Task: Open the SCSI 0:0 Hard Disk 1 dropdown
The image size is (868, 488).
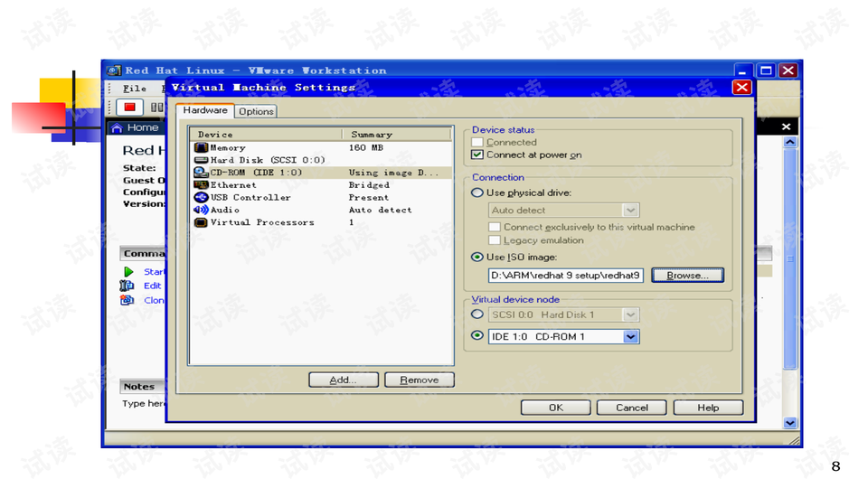Action: point(630,314)
